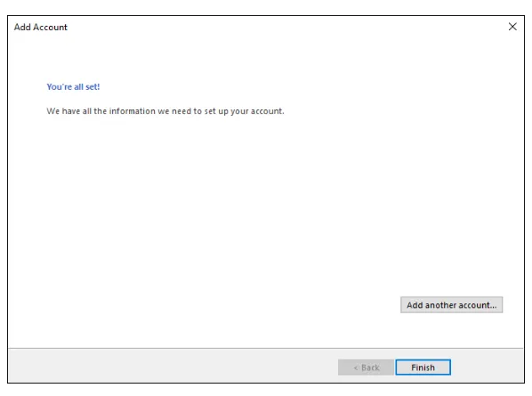Screen dimensions: 532x396
Task: Click the ellipsis in Add another account...
Action: (493, 307)
